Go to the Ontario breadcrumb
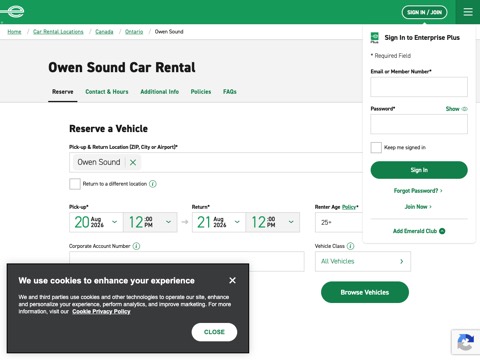The width and height of the screenshot is (480, 360). (134, 32)
